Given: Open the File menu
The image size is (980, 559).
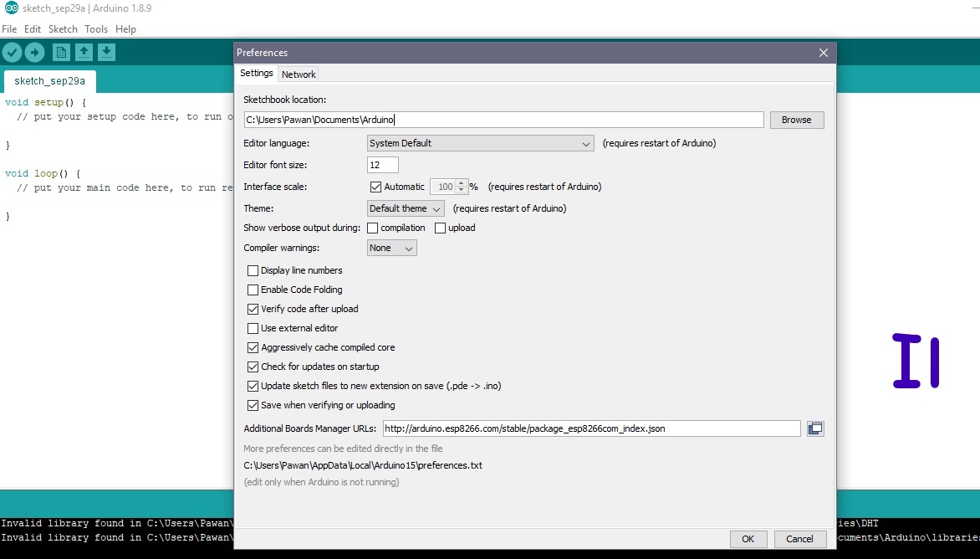Looking at the screenshot, I should [x=9, y=29].
